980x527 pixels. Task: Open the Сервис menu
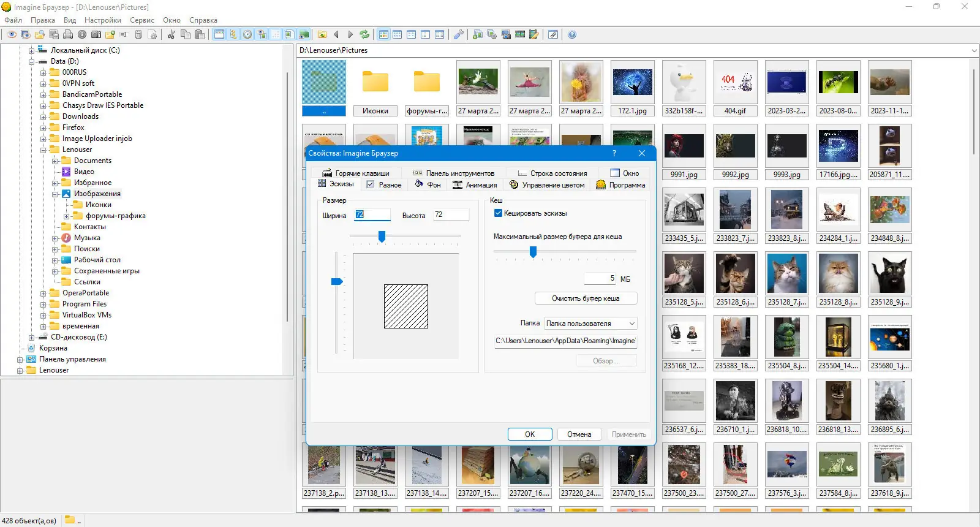(142, 20)
